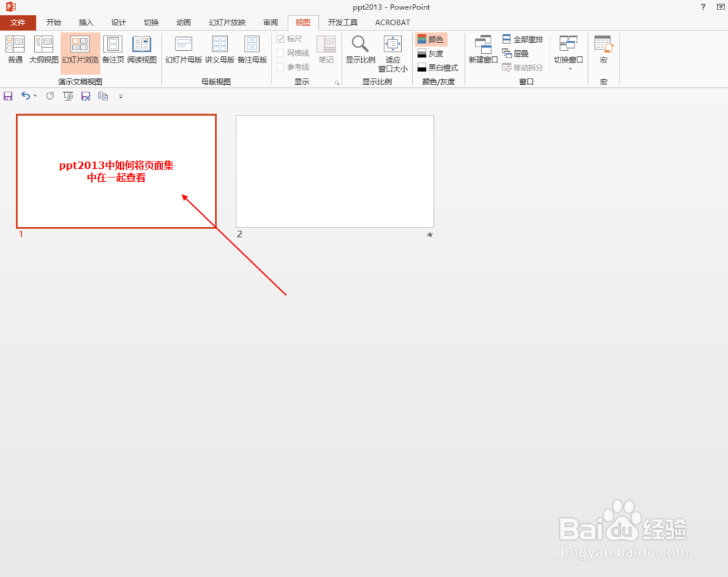The image size is (728, 577).
Task: Open Notes Master (备注母版)
Action: [x=252, y=49]
